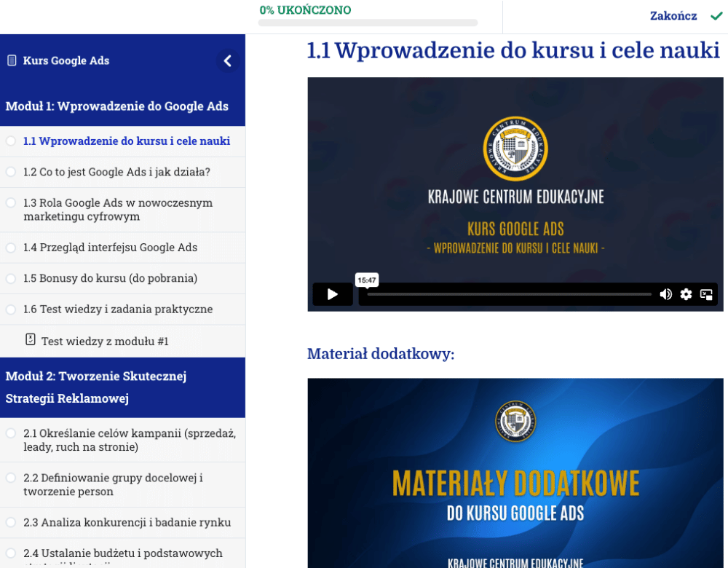Screen dimensions: 728x568
Task: Click the course book icon beside Kurs Google Ads
Action: pos(12,60)
